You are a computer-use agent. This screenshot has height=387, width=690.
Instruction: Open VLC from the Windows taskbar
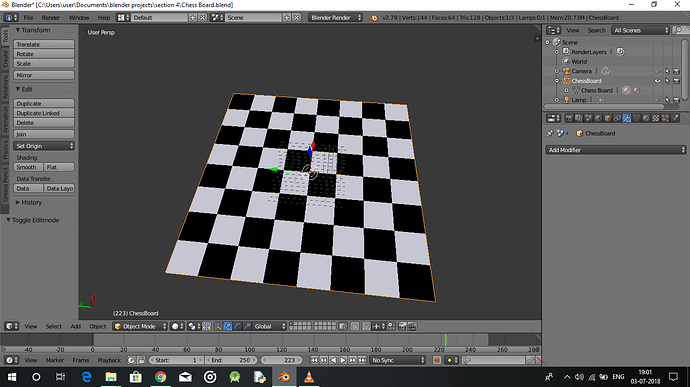click(309, 377)
